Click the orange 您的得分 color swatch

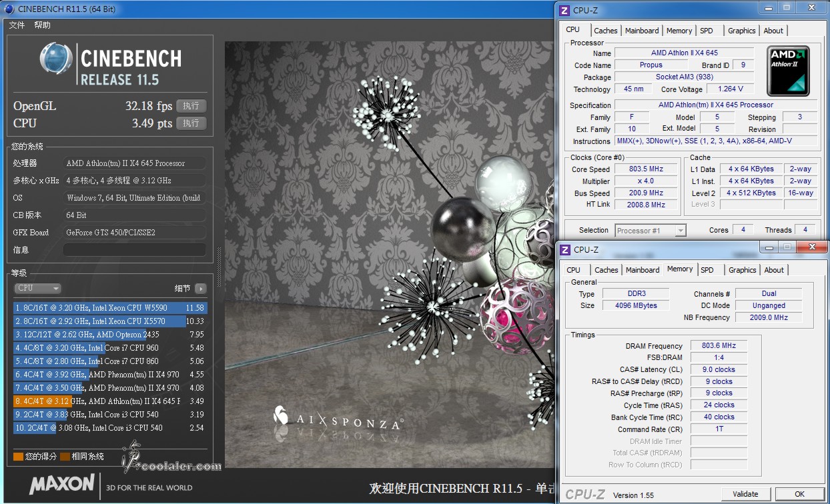(x=18, y=457)
